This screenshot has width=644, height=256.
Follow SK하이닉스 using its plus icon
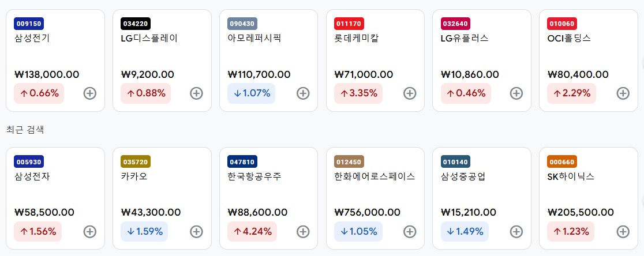(623, 232)
